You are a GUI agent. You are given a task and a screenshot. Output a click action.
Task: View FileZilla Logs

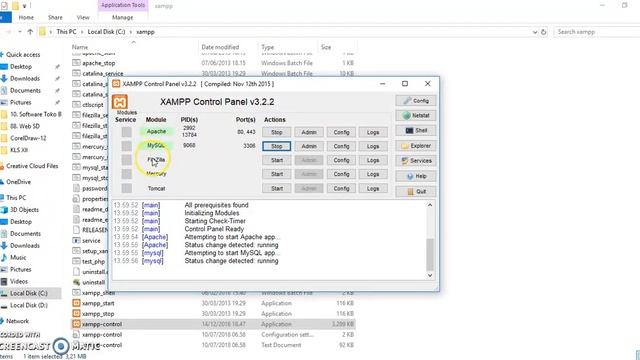point(373,160)
